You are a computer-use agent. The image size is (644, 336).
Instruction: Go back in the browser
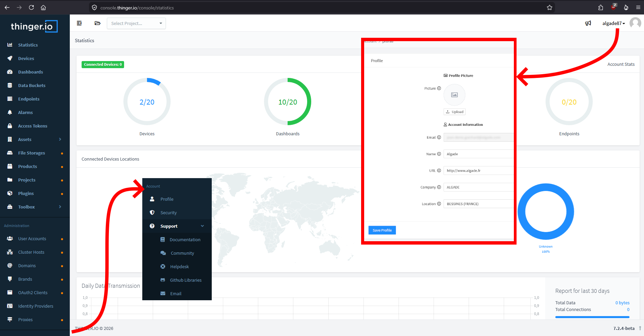coord(7,7)
